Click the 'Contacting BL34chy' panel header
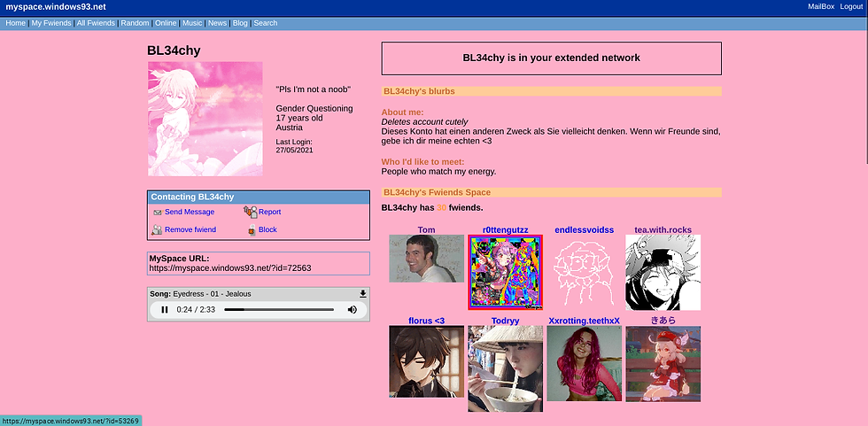 (259, 197)
